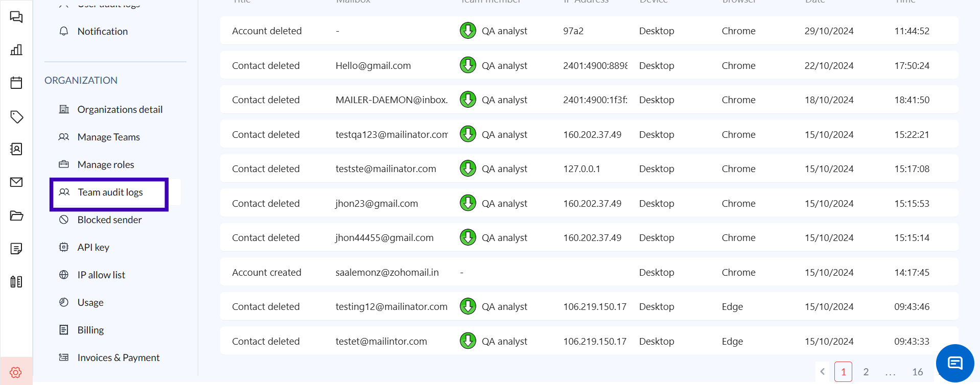Click the Hello@gmail.com contact deleted row
This screenshot has height=385, width=980.
pyautogui.click(x=589, y=65)
